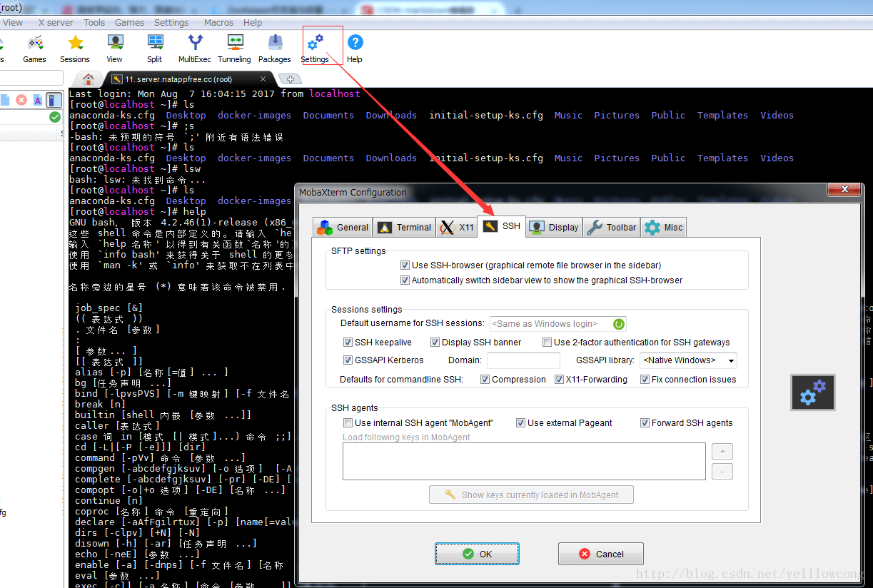Click the Default username for SSH sessions field
This screenshot has height=588, width=873.
557,324
